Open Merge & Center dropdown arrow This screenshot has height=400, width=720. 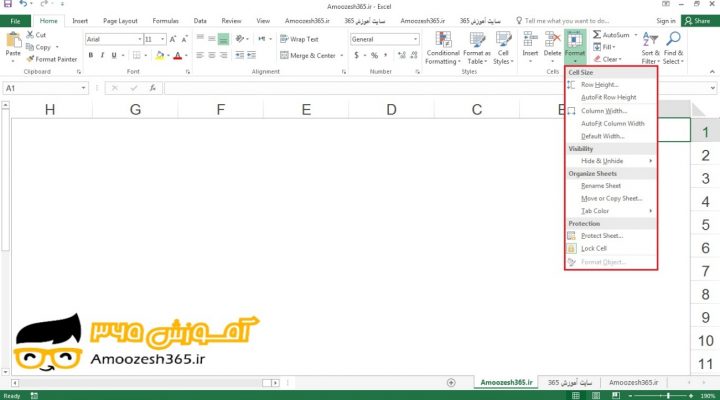tap(342, 56)
